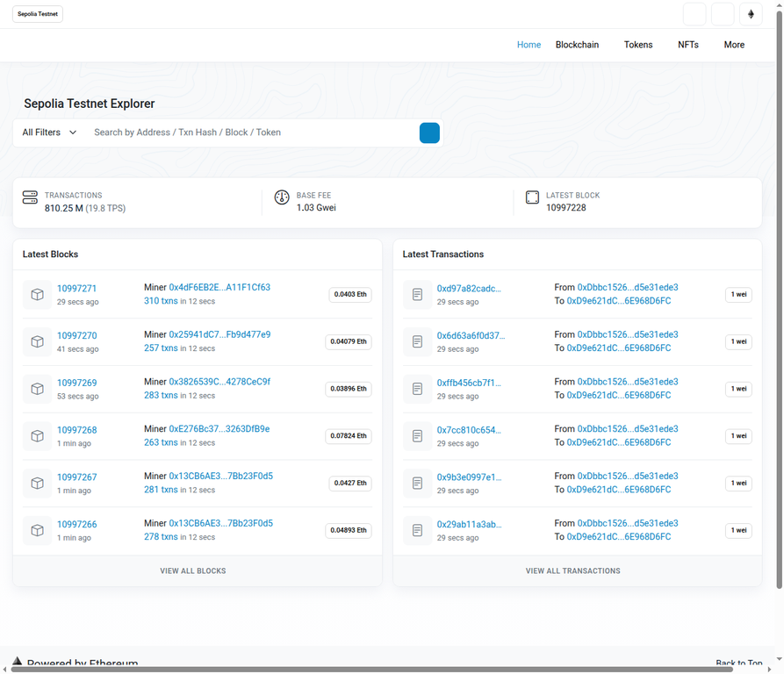Open block 10997269
The height and width of the screenshot is (674, 784).
coord(77,383)
